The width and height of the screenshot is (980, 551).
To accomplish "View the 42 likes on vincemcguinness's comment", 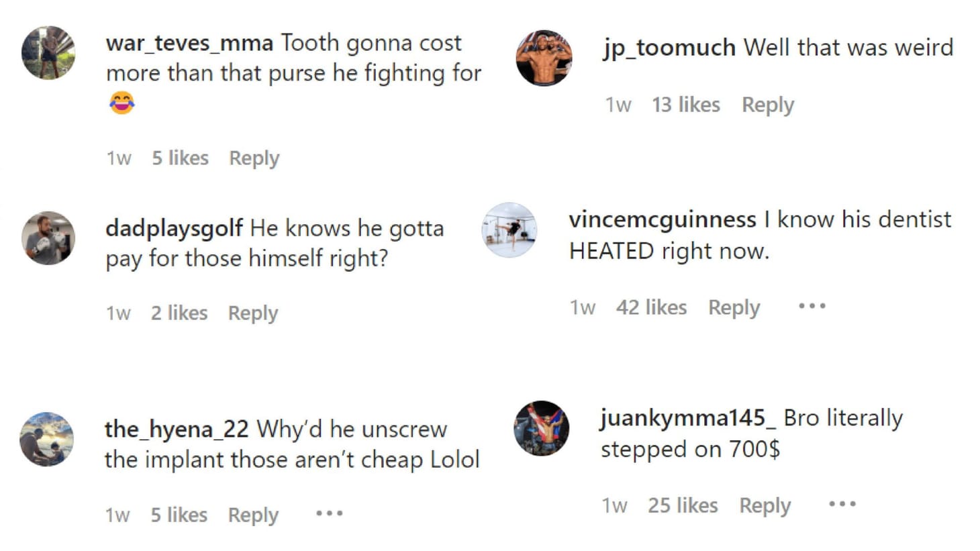I will [x=652, y=307].
